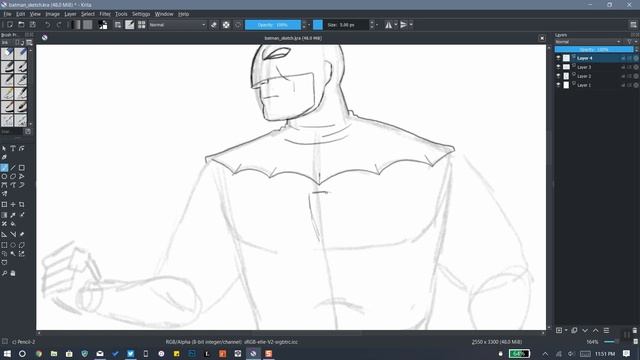Toggle vertical mirror tool

pos(404,25)
